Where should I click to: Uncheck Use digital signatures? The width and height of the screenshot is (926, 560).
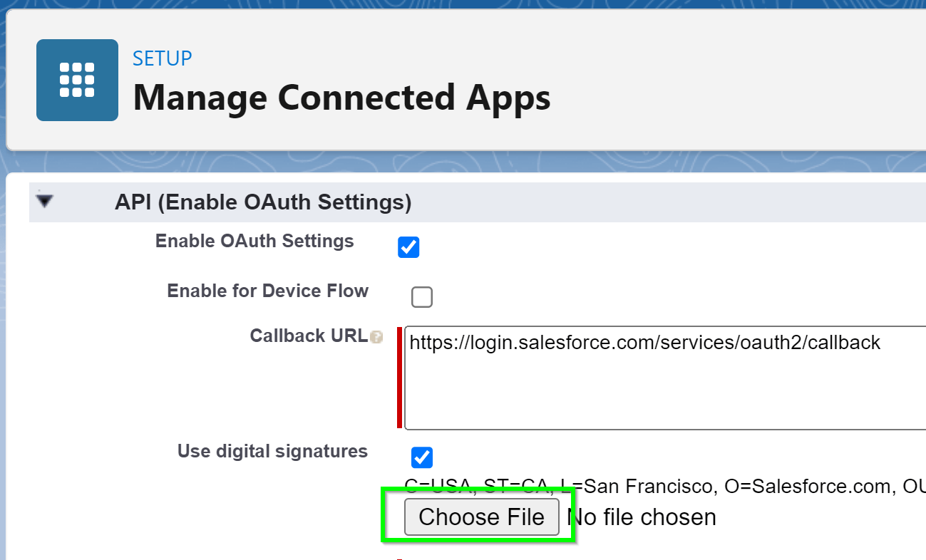click(422, 457)
